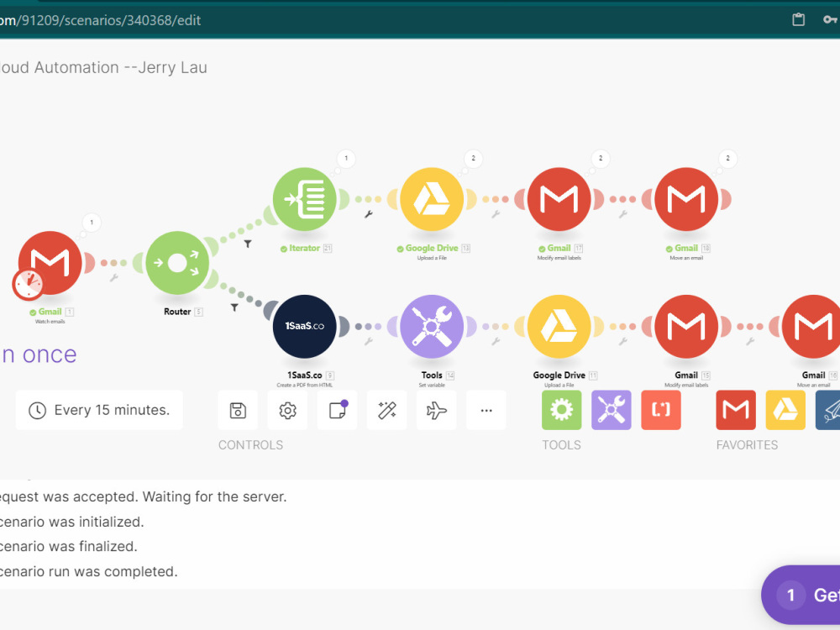Open the Gmail Watch emails module
This screenshot has width=840, height=630.
tap(50, 262)
